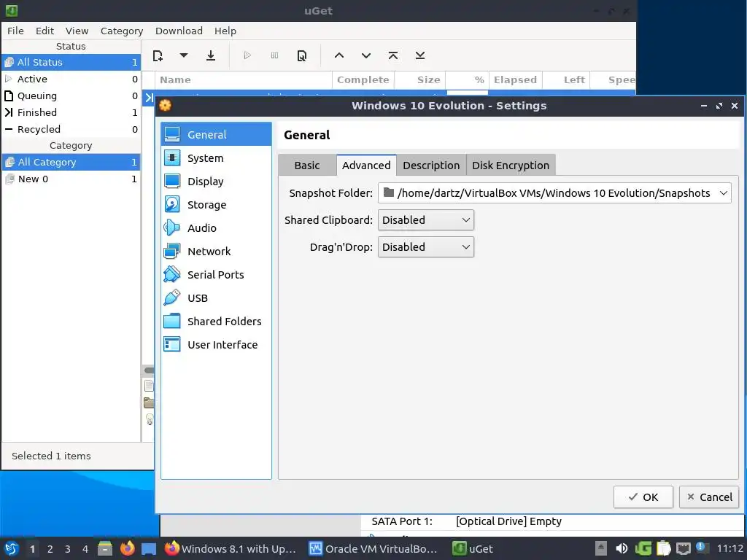
Task: Open the Snapshot Folder path dropdown
Action: coord(554,193)
